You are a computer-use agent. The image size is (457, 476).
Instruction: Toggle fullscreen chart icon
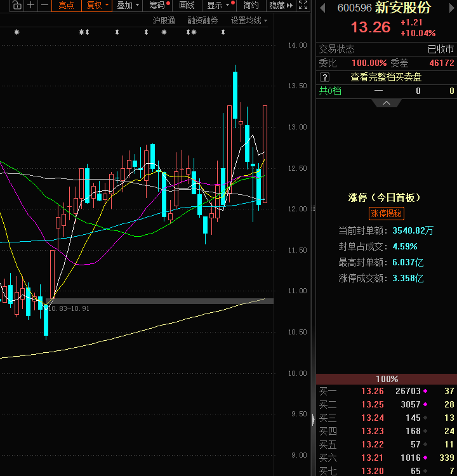[x=303, y=5]
